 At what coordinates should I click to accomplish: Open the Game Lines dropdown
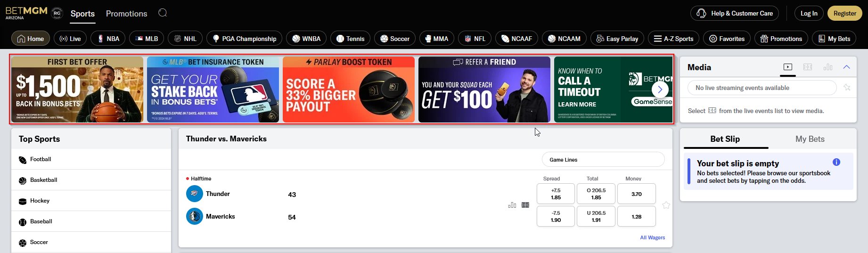[603, 160]
